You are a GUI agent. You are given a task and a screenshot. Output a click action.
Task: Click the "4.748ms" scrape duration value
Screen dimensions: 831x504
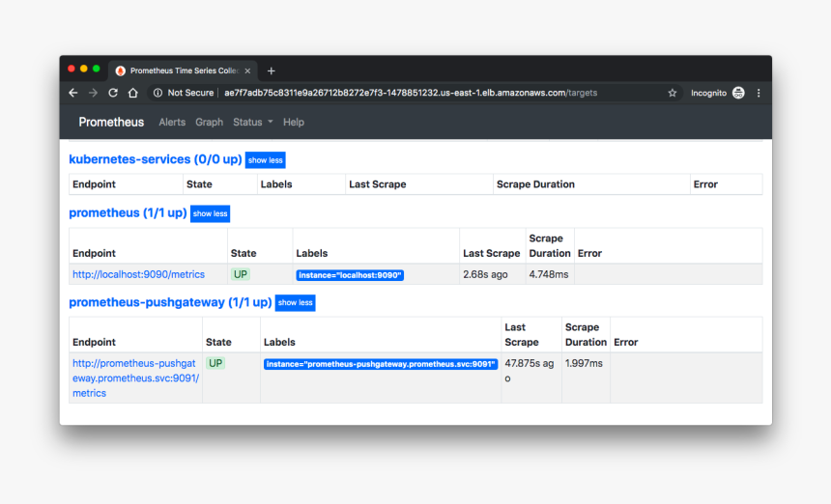(x=549, y=274)
